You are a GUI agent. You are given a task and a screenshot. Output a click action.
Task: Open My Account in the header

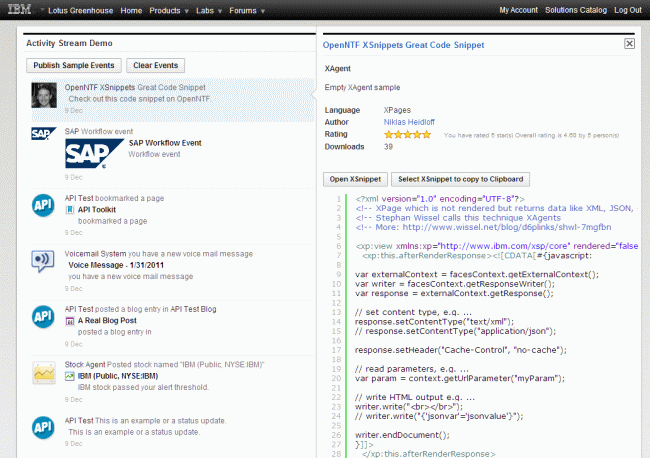coord(518,10)
